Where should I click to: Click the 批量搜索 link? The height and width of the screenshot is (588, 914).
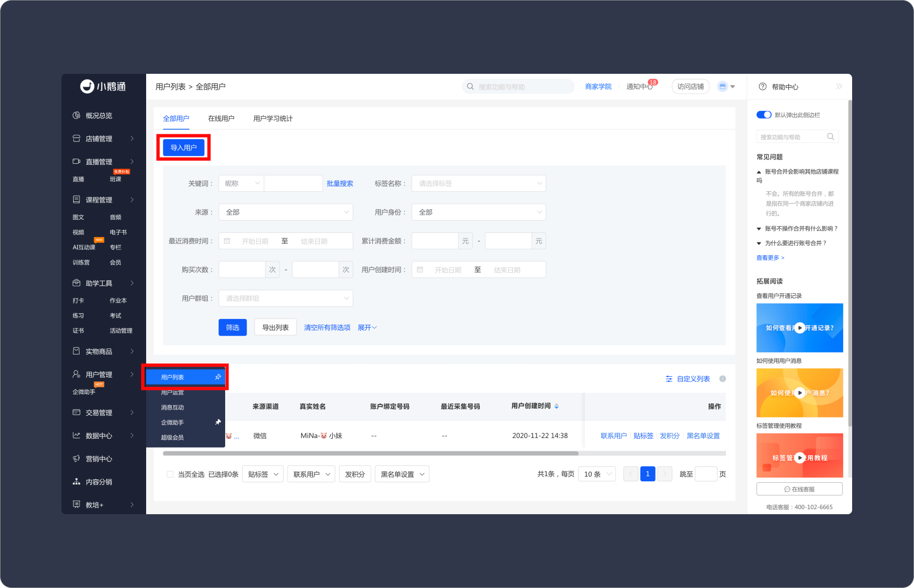[339, 184]
